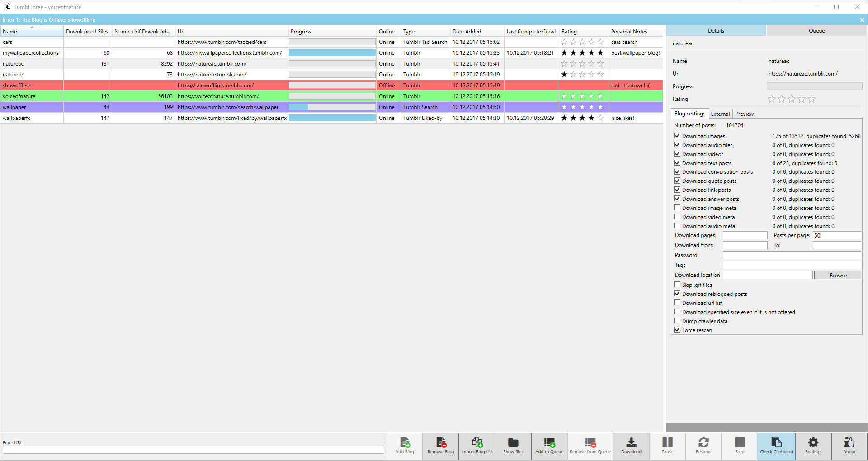Image resolution: width=868 pixels, height=461 pixels.
Task: Select the Details tab
Action: pyautogui.click(x=716, y=31)
